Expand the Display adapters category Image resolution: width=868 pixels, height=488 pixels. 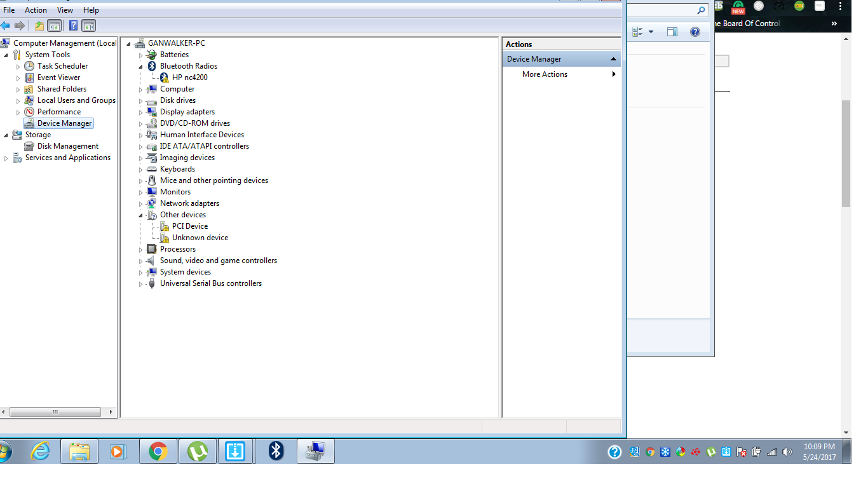pyautogui.click(x=141, y=112)
